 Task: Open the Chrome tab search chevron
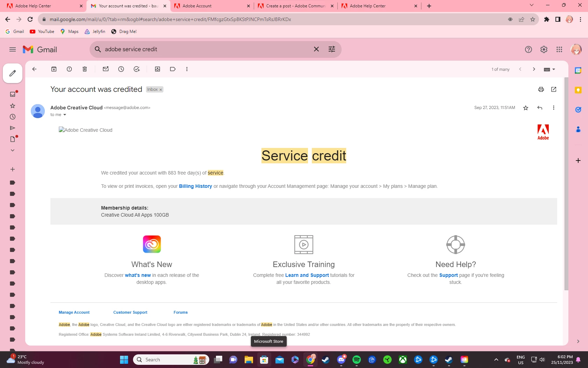tap(532, 6)
